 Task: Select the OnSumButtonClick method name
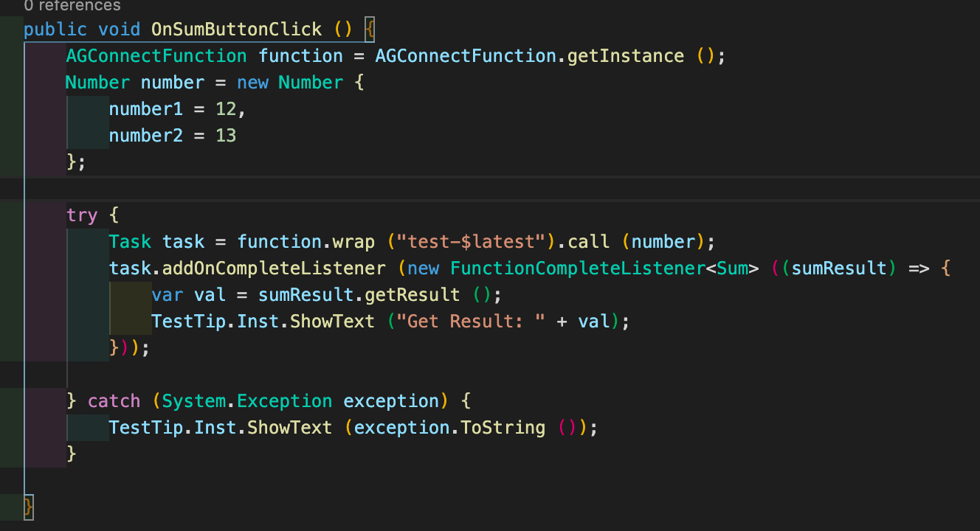[237, 29]
